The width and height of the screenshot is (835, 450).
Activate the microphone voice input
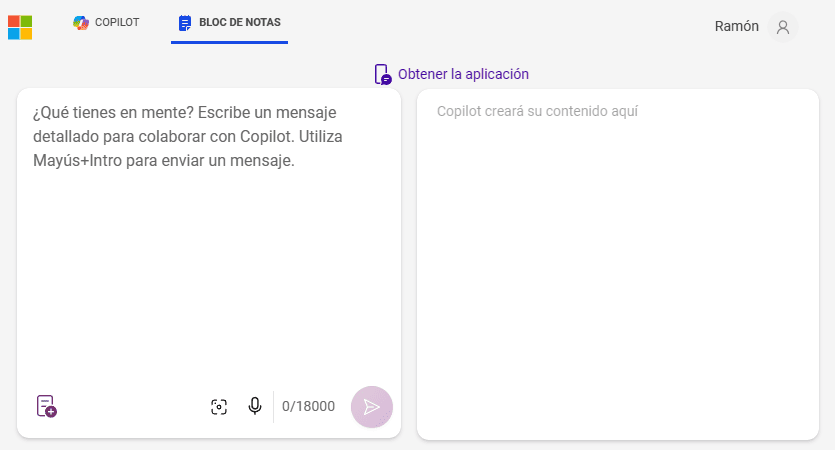(255, 406)
